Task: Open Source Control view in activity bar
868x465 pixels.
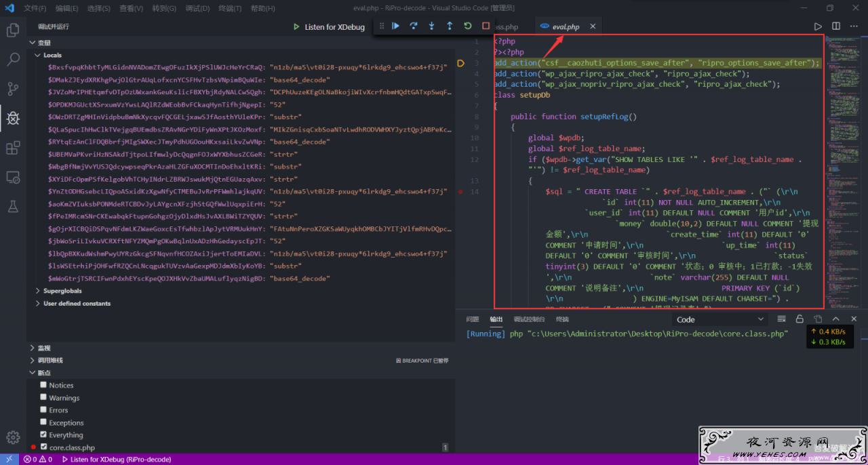Action: (x=12, y=89)
